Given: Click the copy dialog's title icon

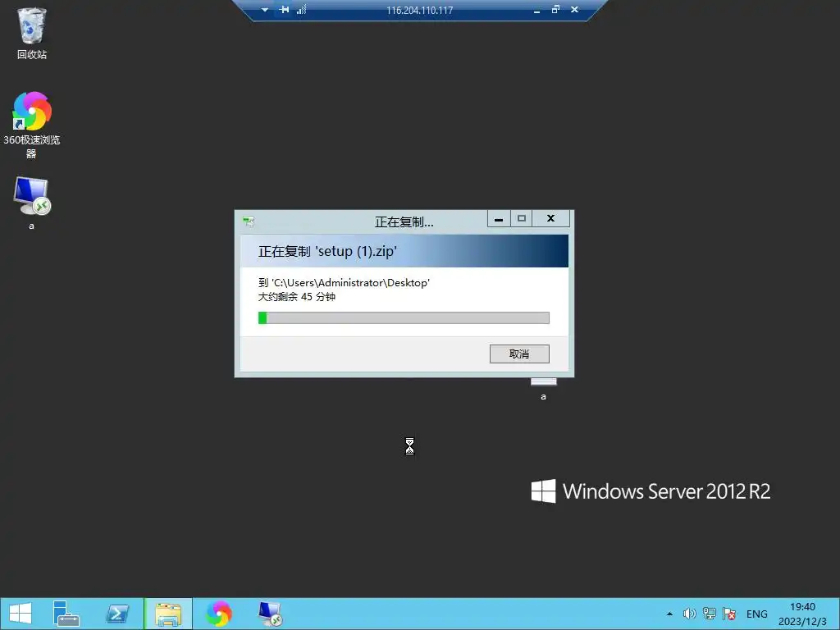Looking at the screenshot, I should (x=249, y=221).
